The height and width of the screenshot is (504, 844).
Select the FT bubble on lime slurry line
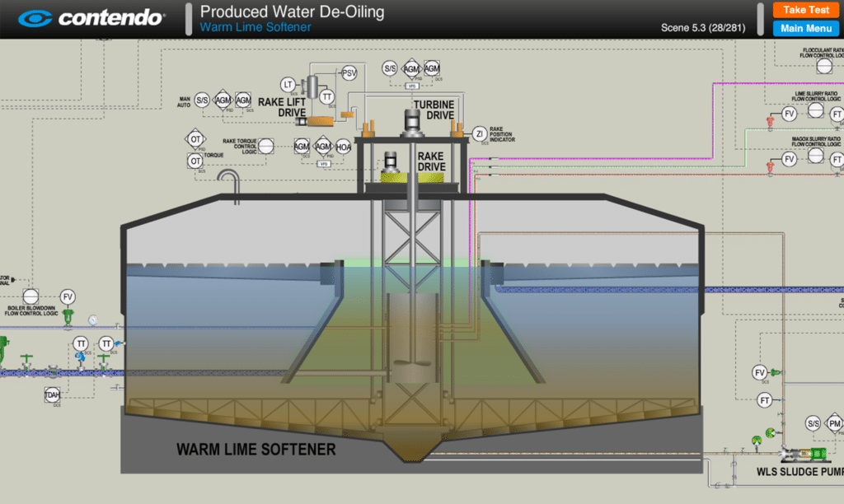(837, 114)
